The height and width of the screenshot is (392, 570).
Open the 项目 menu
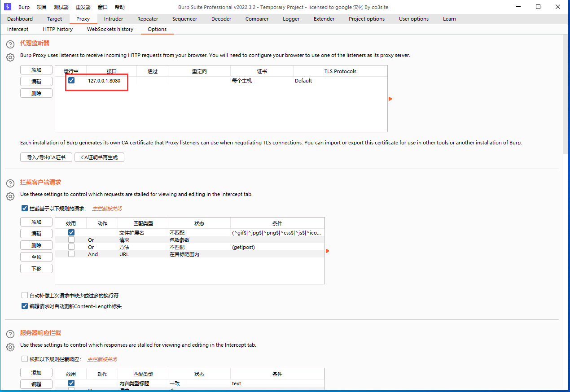click(x=41, y=7)
